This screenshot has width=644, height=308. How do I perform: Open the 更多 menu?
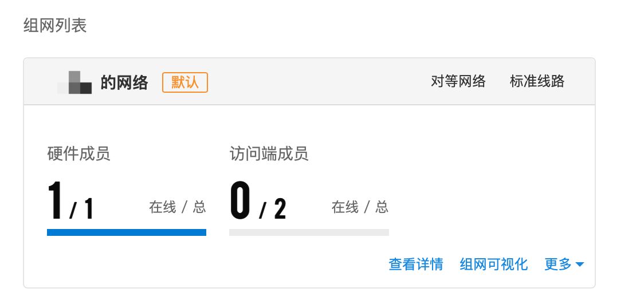[559, 264]
